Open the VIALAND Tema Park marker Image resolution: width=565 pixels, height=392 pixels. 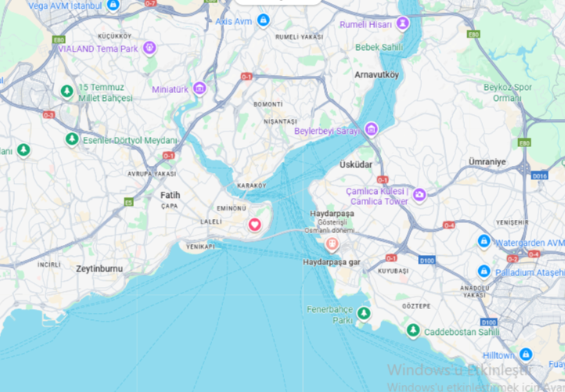(149, 48)
